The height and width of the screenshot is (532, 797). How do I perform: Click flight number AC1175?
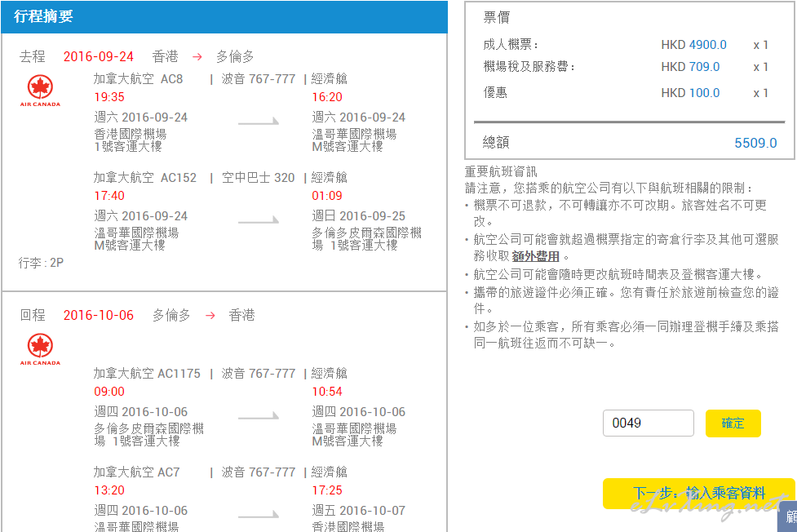click(x=179, y=374)
